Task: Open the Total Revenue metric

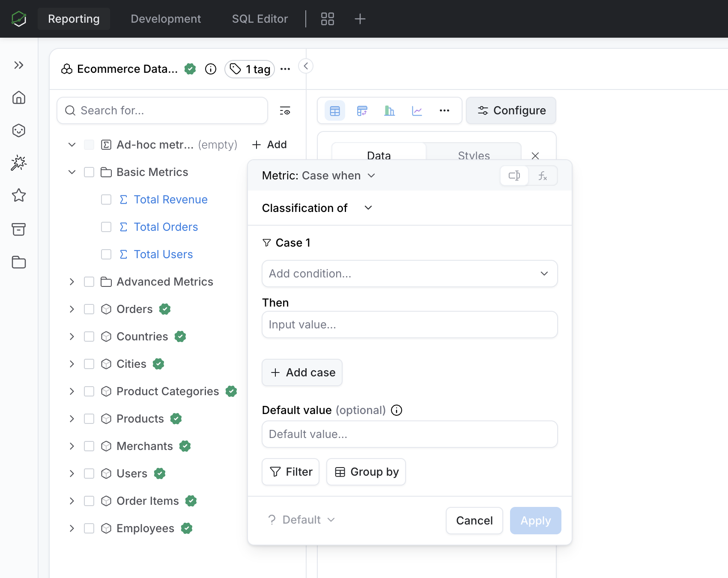Action: pos(170,200)
